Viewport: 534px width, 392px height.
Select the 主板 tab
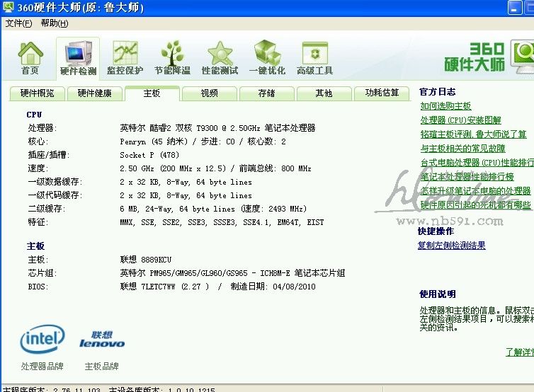[152, 93]
